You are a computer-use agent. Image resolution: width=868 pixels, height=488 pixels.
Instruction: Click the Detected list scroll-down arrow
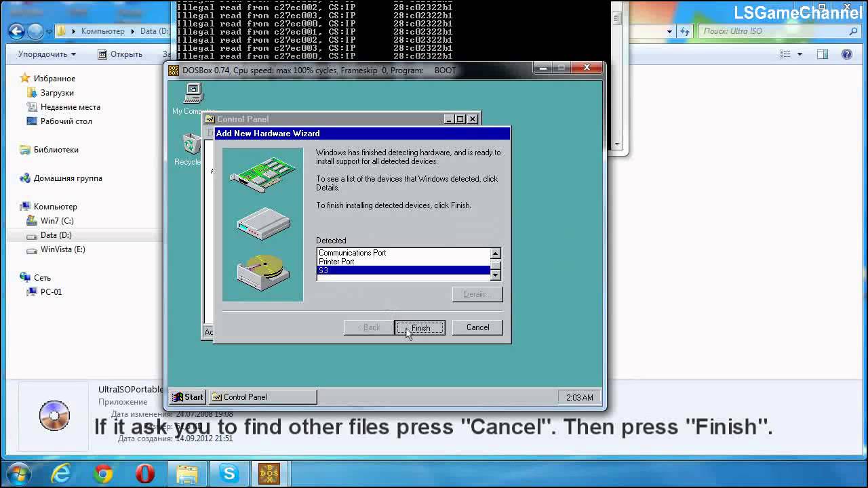(495, 274)
